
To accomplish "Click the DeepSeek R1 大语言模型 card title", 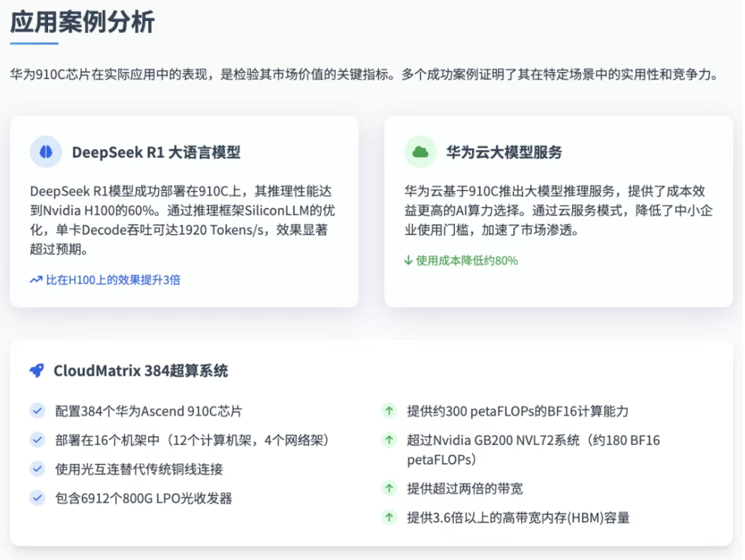I will click(x=156, y=152).
